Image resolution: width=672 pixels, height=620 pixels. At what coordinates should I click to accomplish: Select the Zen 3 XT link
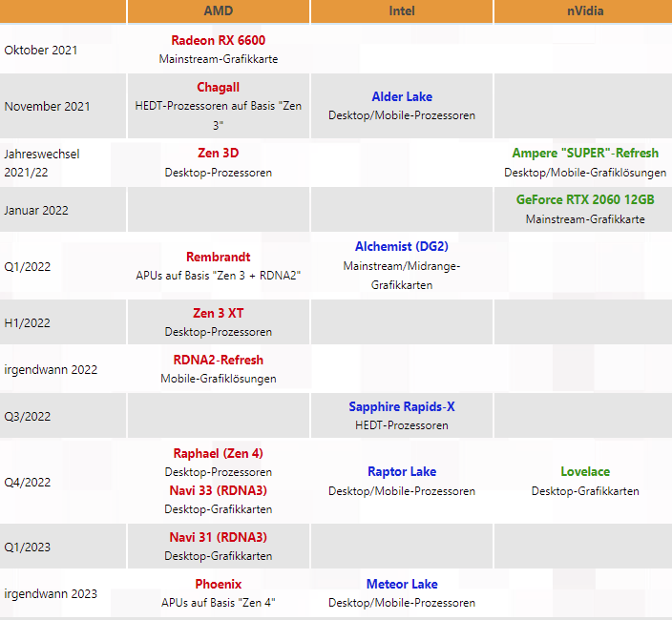(x=218, y=313)
